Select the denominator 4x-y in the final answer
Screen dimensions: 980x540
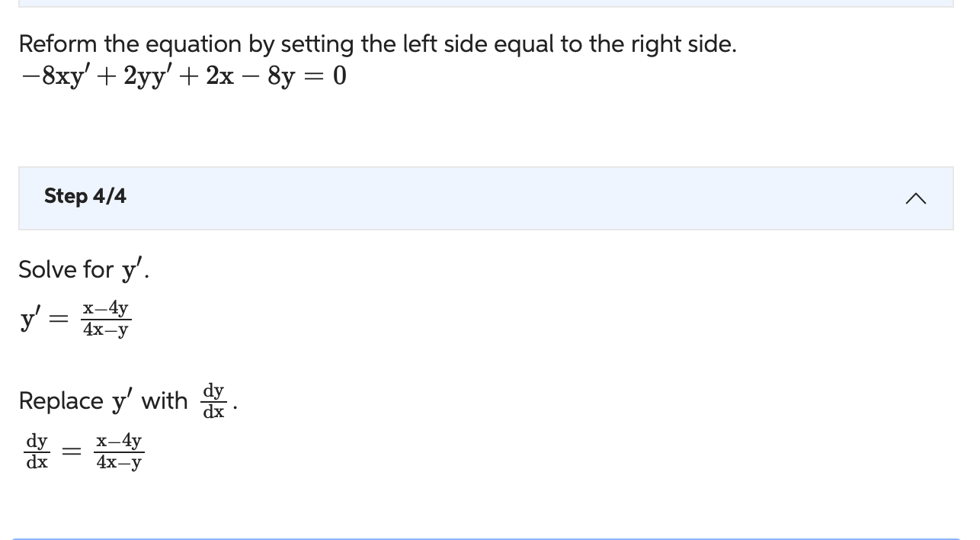click(118, 461)
